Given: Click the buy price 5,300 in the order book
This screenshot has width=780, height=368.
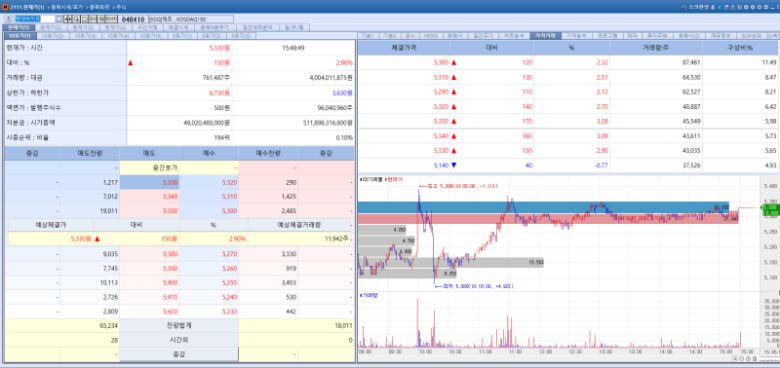Looking at the screenshot, I should coord(209,211).
